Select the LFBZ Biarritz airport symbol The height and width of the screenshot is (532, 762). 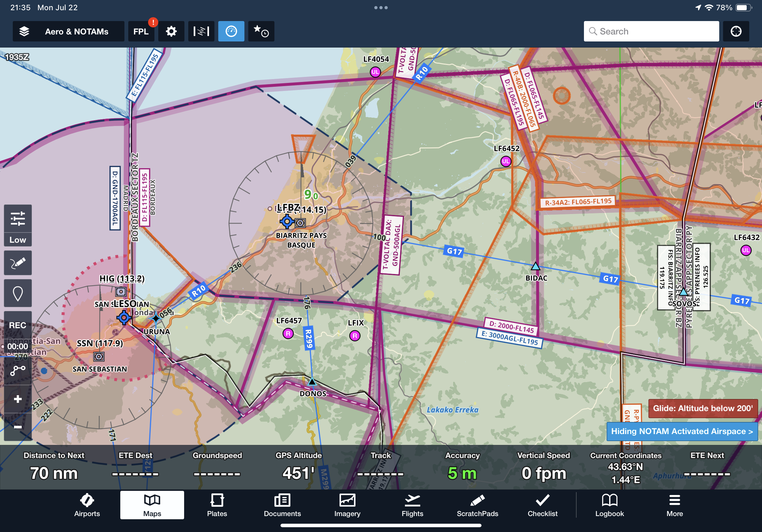point(287,221)
